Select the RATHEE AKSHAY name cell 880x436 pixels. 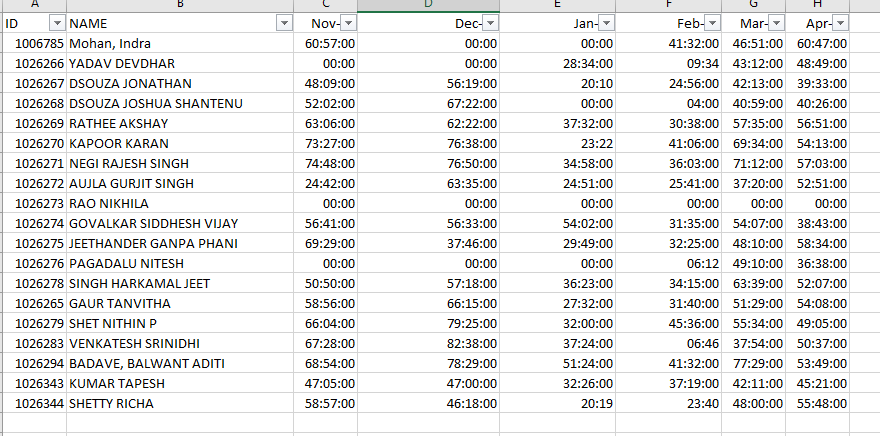tap(180, 123)
